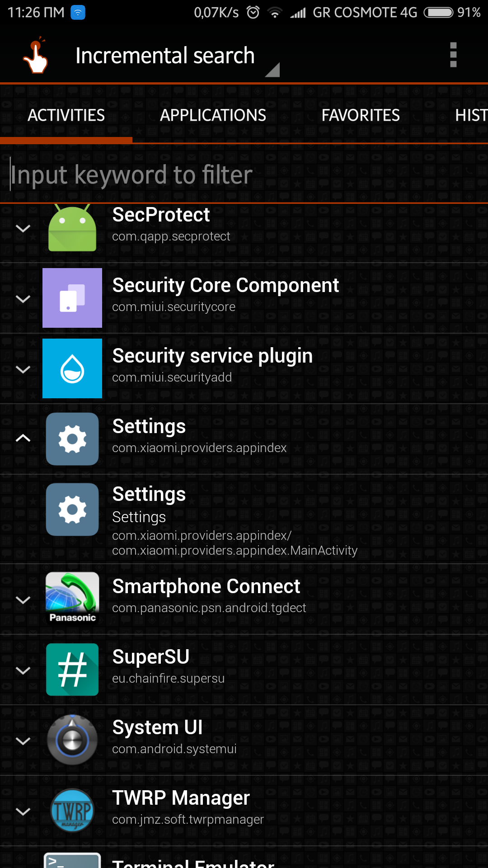Screen dimensions: 488x868
Task: Focus the keyword filter input field
Action: [244, 175]
